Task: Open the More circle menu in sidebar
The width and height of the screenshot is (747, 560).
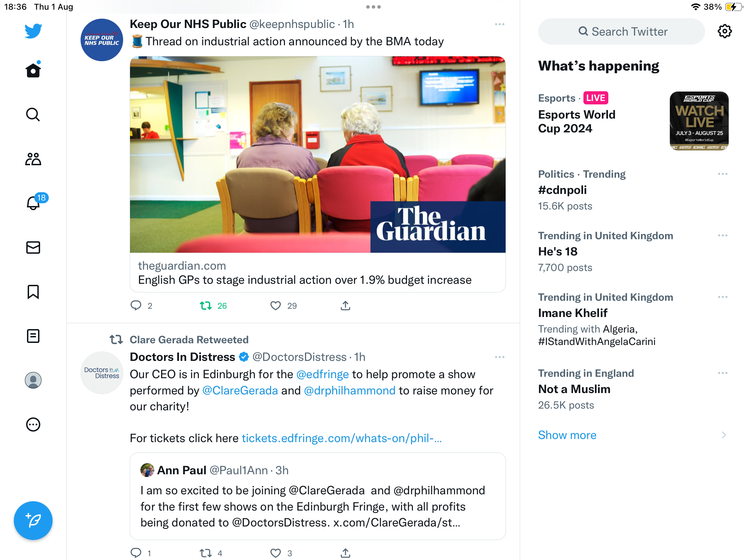Action: [x=33, y=424]
